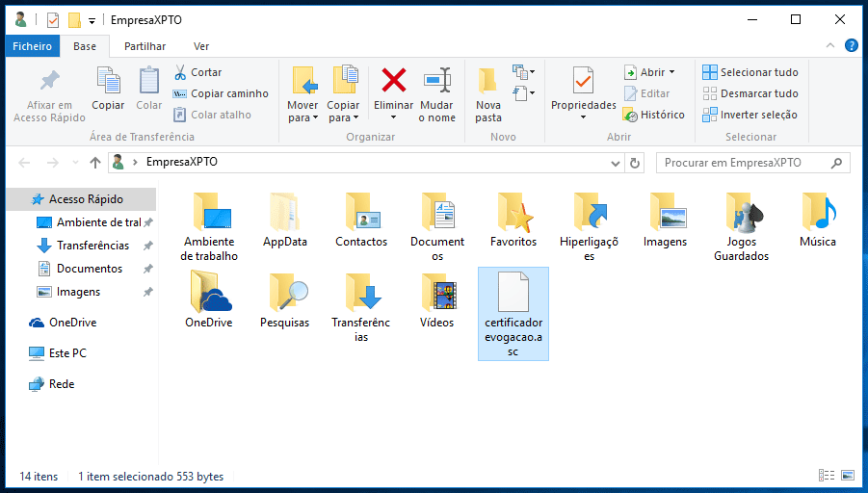The width and height of the screenshot is (868, 493).
Task: Open Transferências in navigation pane
Action: pos(92,246)
